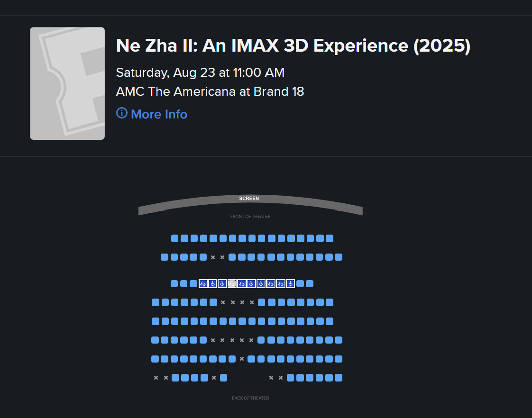Click the Ne Zha II movie title heading
Viewport: 532px width, 418px height.
(293, 46)
